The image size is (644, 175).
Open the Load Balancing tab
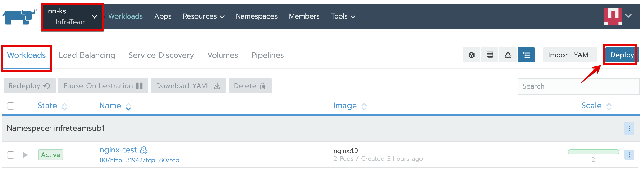87,55
